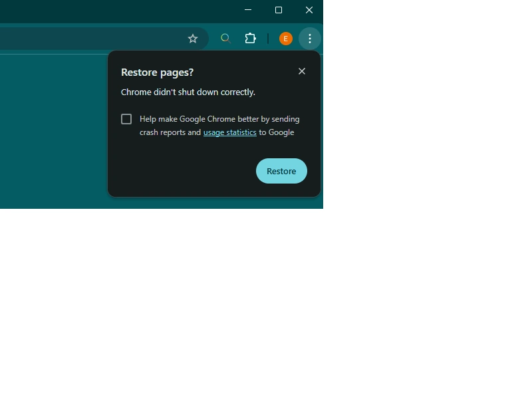Screen dimensions: 532x399
Task: Open the orange E profile avatar
Action: 286,39
